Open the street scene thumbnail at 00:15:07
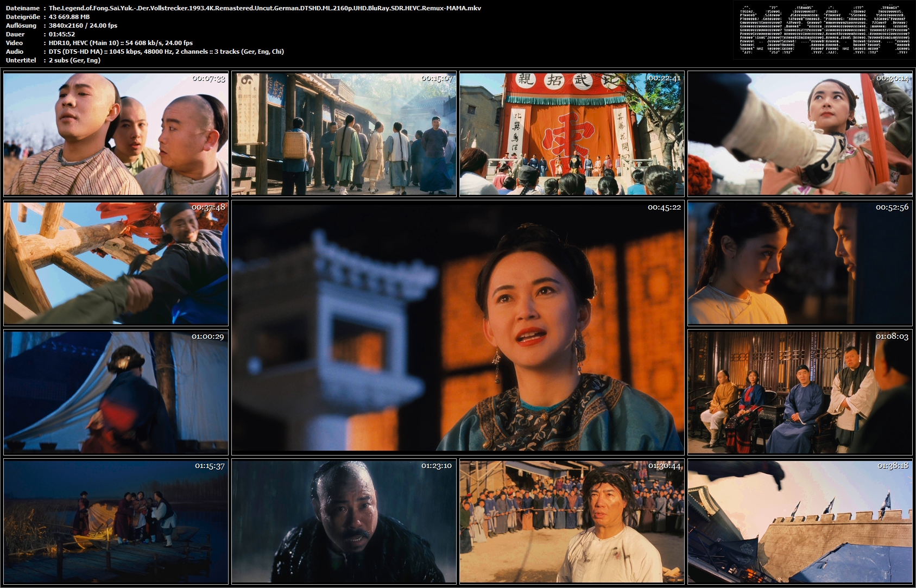Viewport: 916px width, 588px height. click(x=344, y=134)
